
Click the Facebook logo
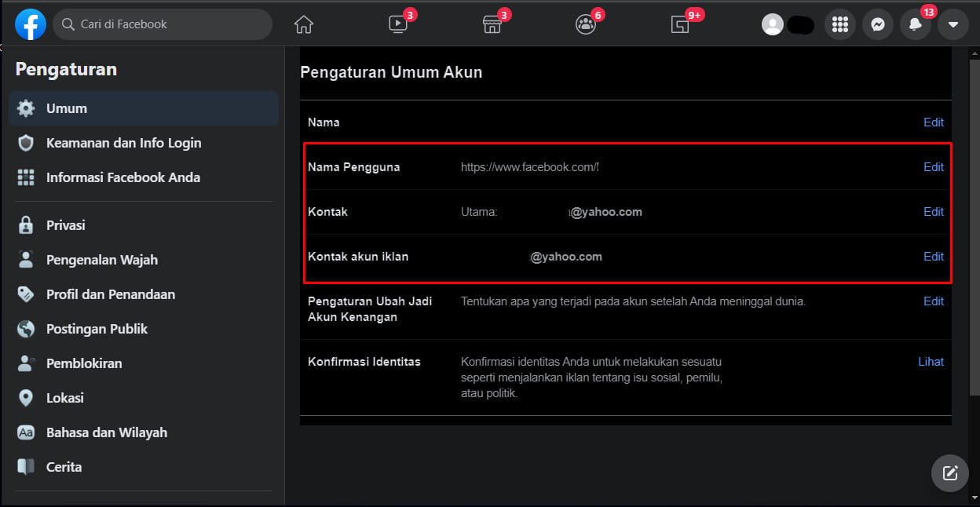30,24
